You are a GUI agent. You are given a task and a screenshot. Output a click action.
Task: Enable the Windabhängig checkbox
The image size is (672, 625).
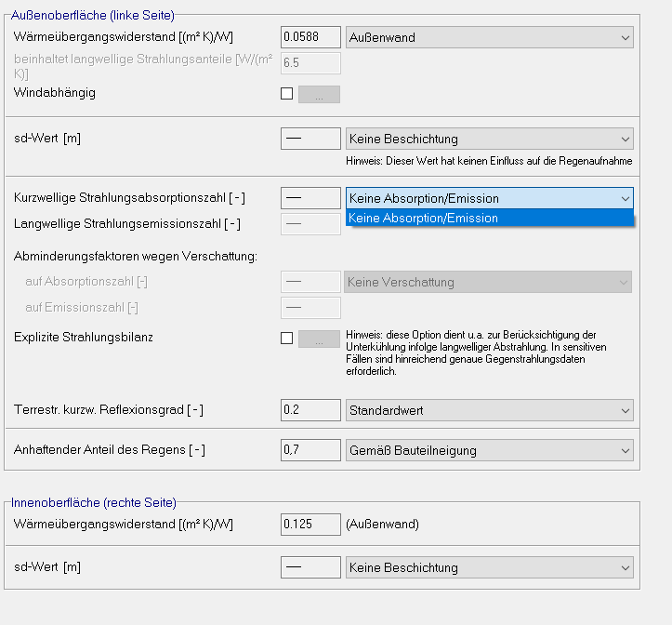(x=286, y=93)
